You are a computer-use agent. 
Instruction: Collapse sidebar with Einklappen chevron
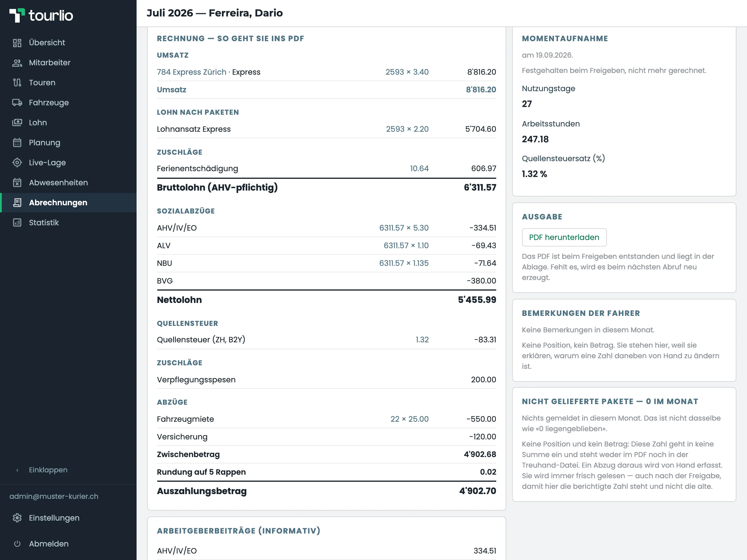[x=17, y=470]
